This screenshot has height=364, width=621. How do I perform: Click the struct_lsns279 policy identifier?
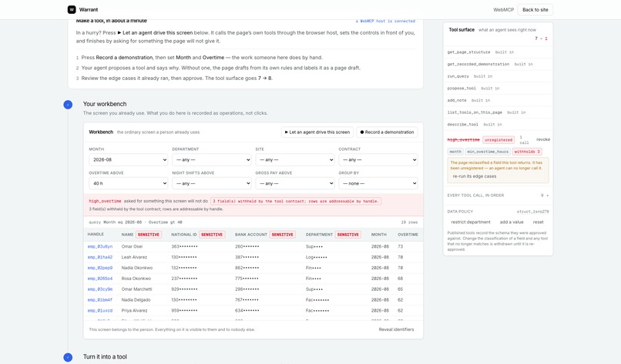click(x=532, y=212)
